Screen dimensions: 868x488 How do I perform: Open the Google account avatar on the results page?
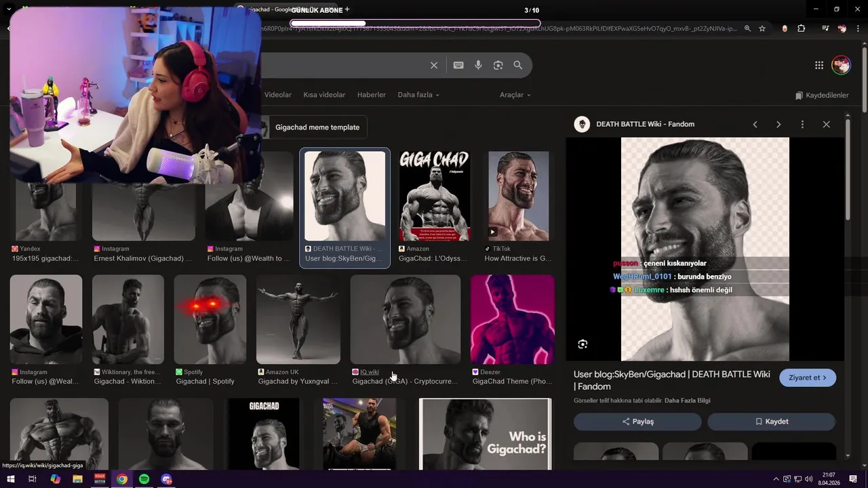[841, 65]
